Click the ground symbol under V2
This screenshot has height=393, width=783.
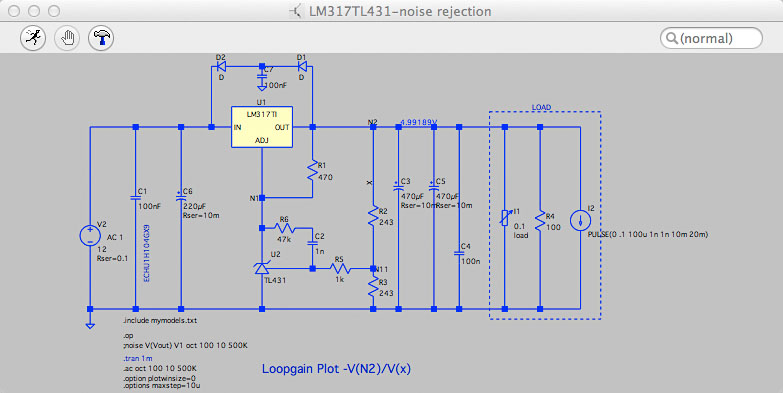pos(90,326)
